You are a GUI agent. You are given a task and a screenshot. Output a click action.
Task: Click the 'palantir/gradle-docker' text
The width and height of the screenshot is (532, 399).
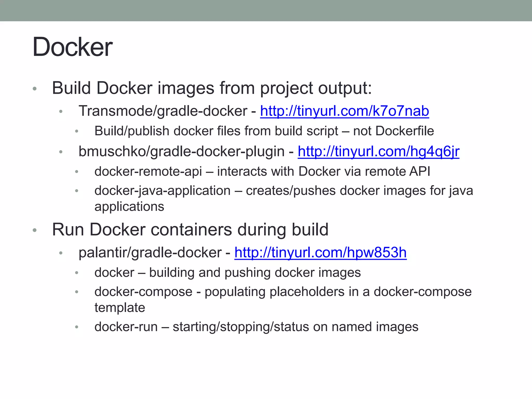point(150,252)
